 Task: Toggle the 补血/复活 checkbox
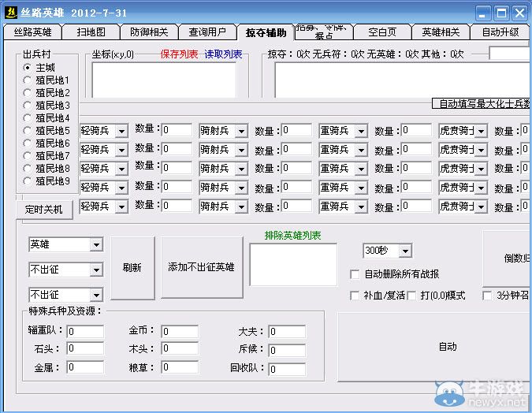[x=355, y=296]
